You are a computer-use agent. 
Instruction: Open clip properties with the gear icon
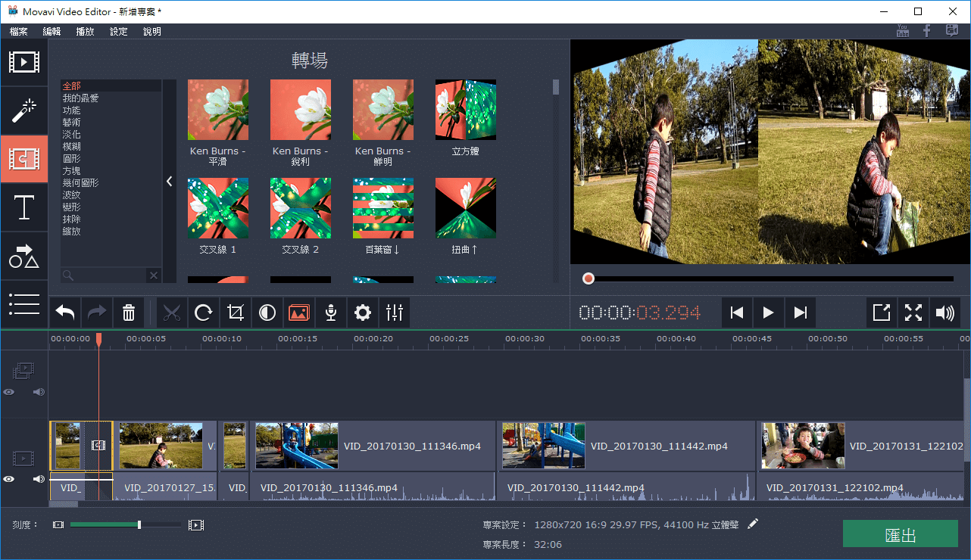(x=363, y=313)
